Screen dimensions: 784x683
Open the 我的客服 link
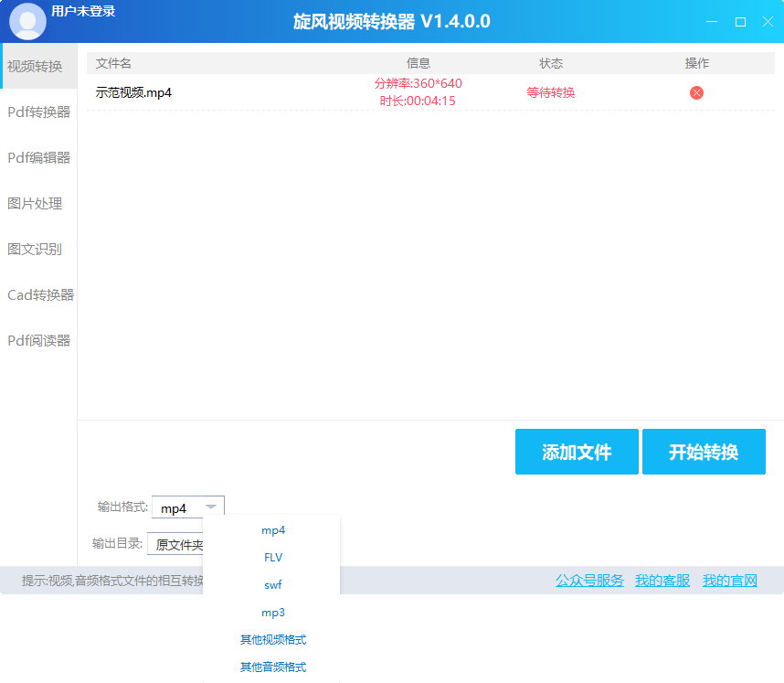[662, 581]
